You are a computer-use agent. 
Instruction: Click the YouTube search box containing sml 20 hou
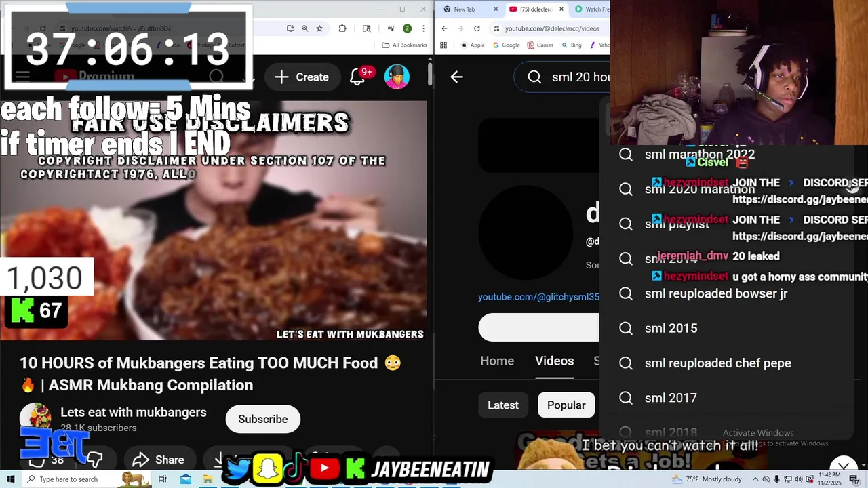click(562, 77)
